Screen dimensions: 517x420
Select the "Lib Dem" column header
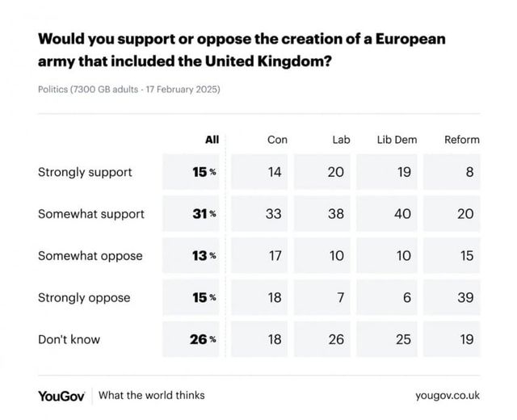[397, 140]
